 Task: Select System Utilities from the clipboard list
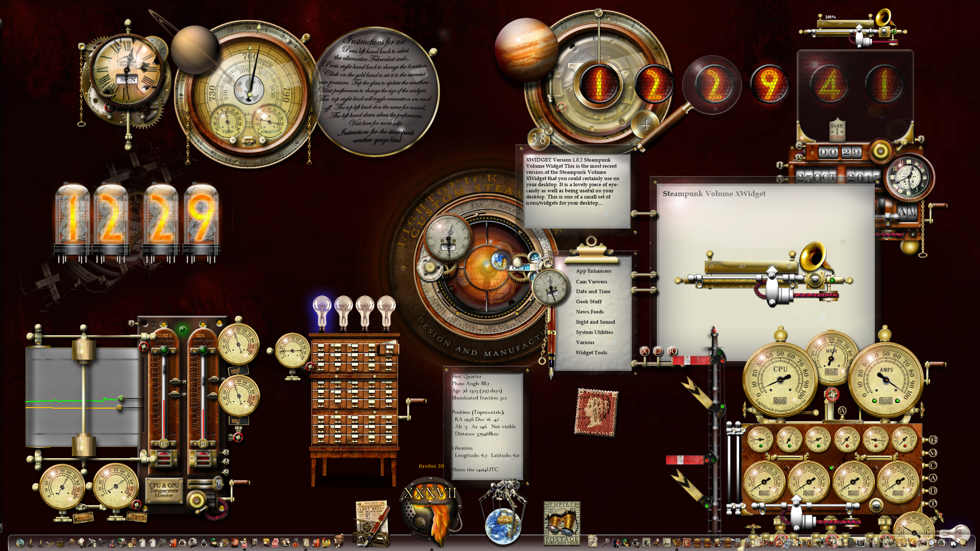click(x=595, y=332)
